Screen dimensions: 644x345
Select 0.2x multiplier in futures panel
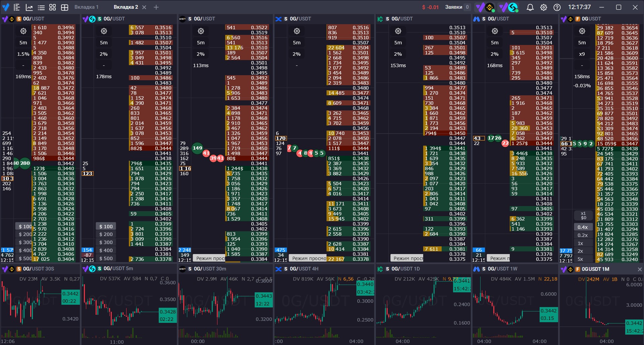[x=583, y=235]
